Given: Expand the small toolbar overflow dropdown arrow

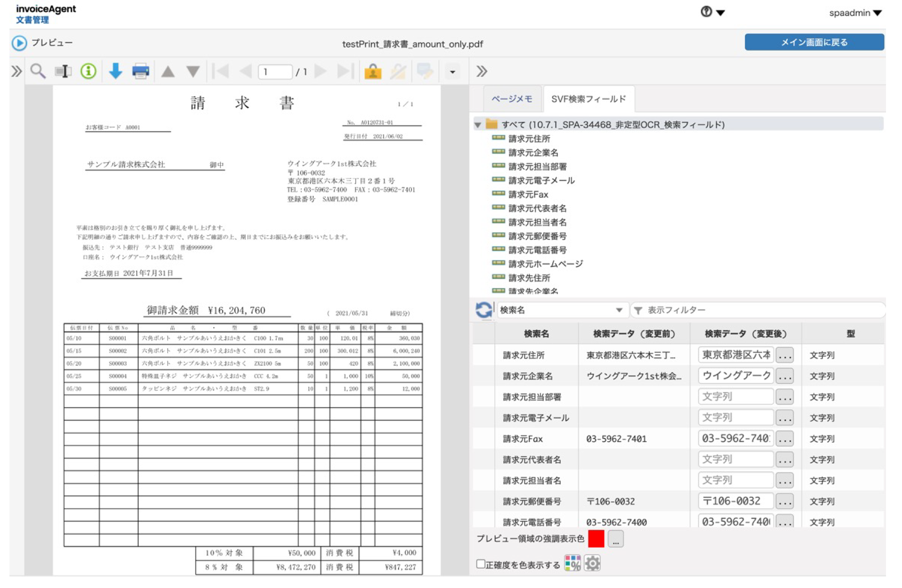Looking at the screenshot, I should pos(453,72).
